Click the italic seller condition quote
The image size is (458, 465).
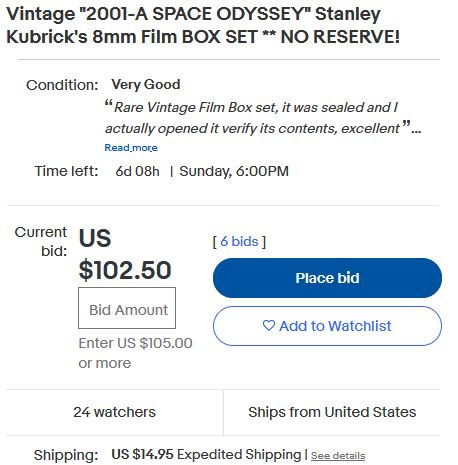263,118
